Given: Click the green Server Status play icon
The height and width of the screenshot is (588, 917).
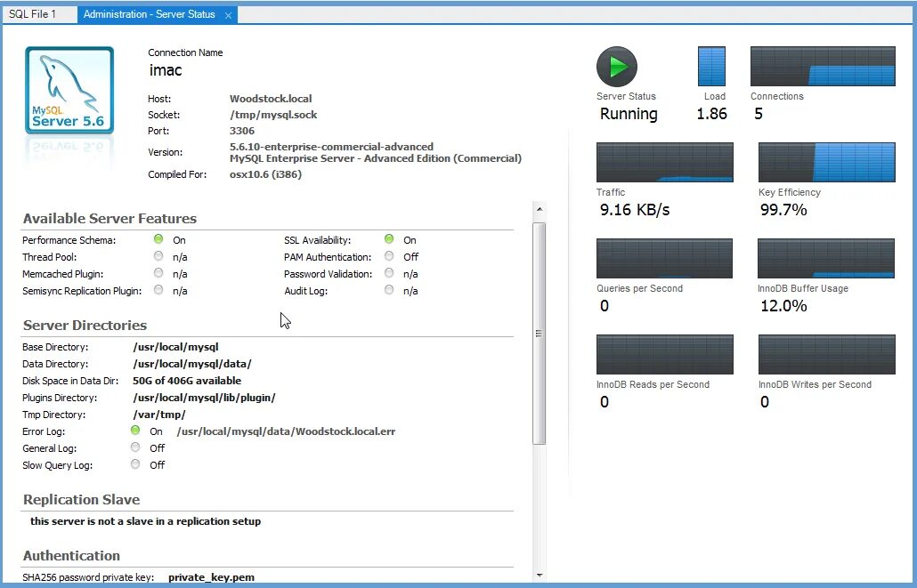Looking at the screenshot, I should (616, 67).
